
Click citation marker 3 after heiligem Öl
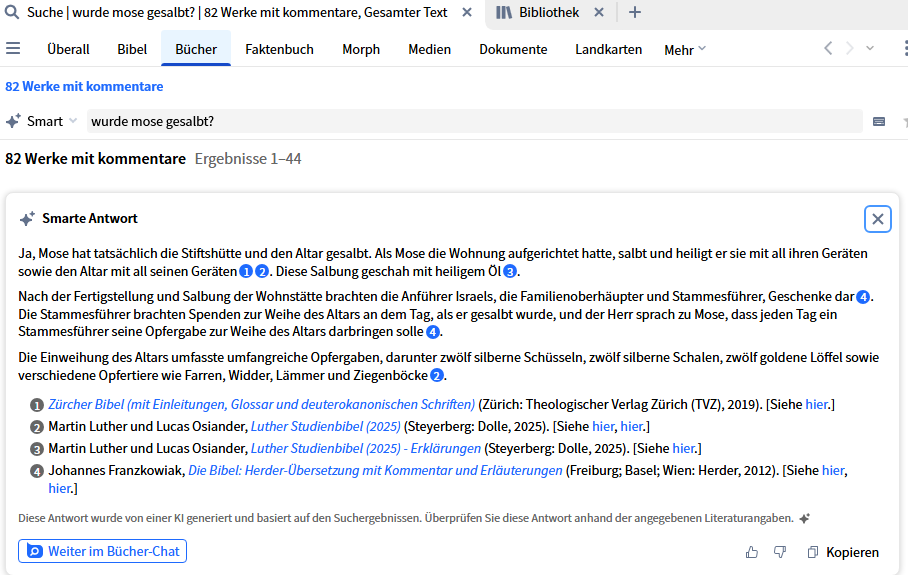(510, 272)
